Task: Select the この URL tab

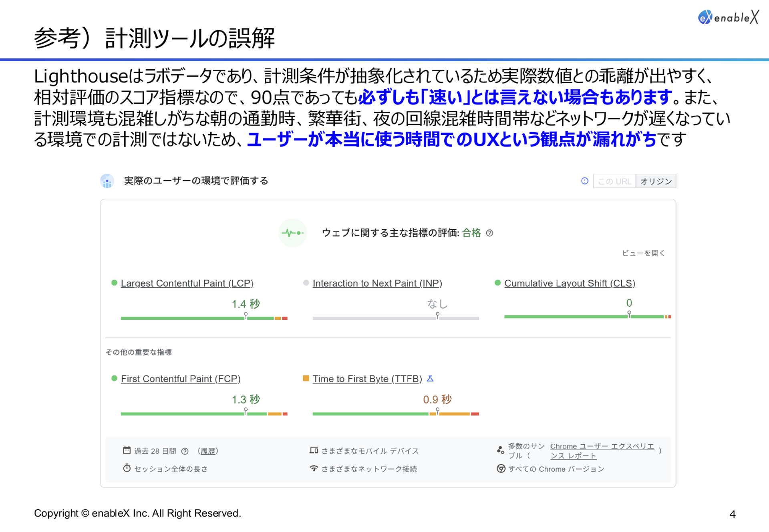Action: point(614,181)
